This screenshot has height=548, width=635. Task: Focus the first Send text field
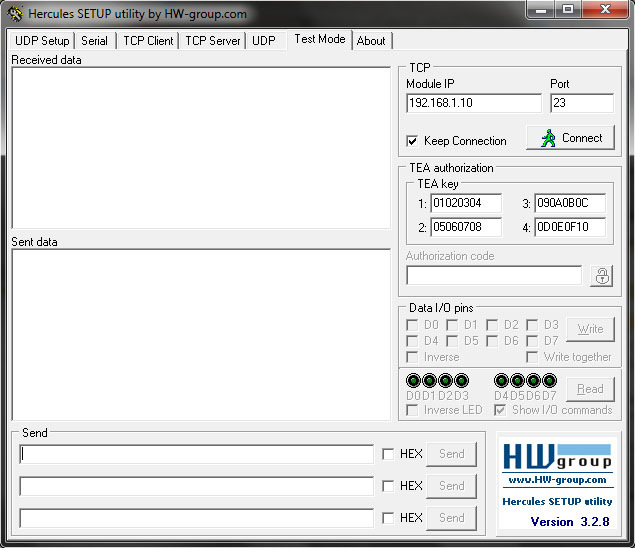(196, 454)
